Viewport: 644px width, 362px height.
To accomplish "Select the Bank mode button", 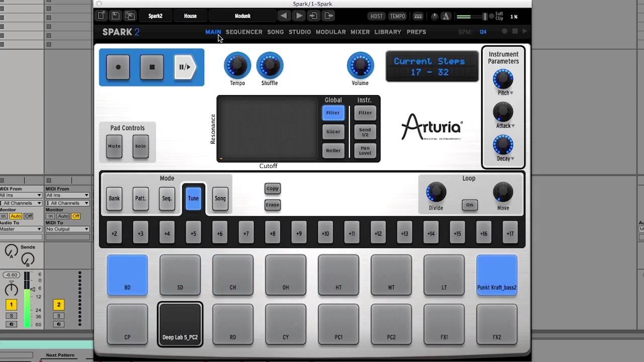I will 114,199.
